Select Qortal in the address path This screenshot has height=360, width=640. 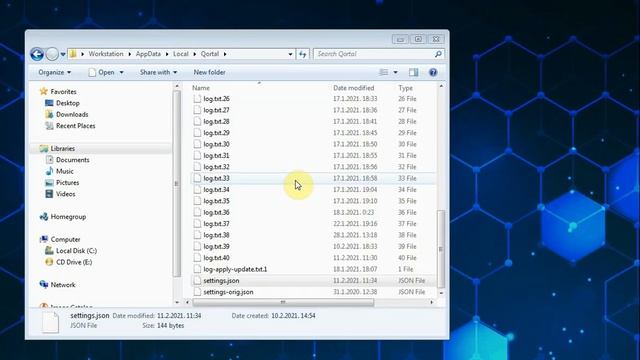[x=210, y=54]
